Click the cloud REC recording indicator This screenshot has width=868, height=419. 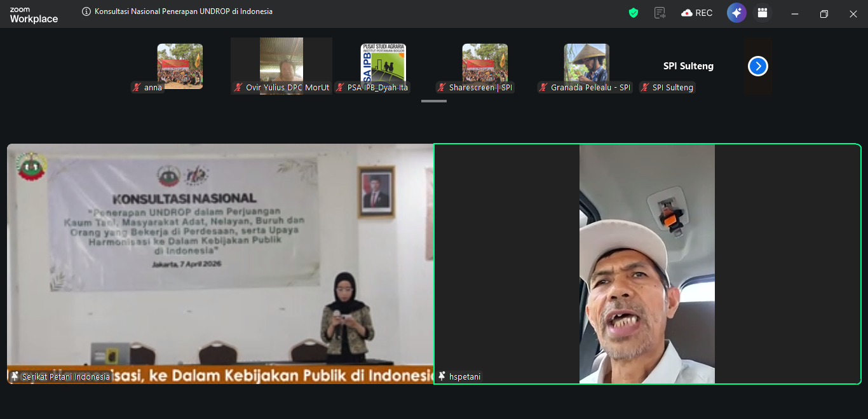coord(696,13)
